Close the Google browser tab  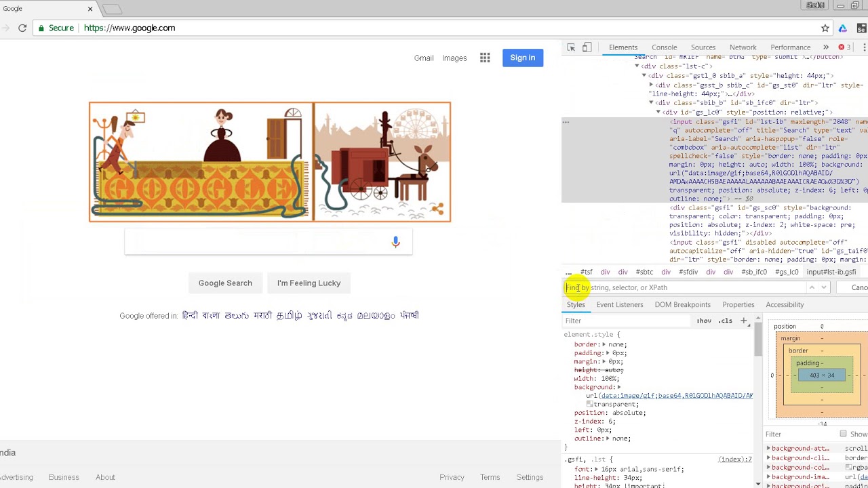pos(90,9)
